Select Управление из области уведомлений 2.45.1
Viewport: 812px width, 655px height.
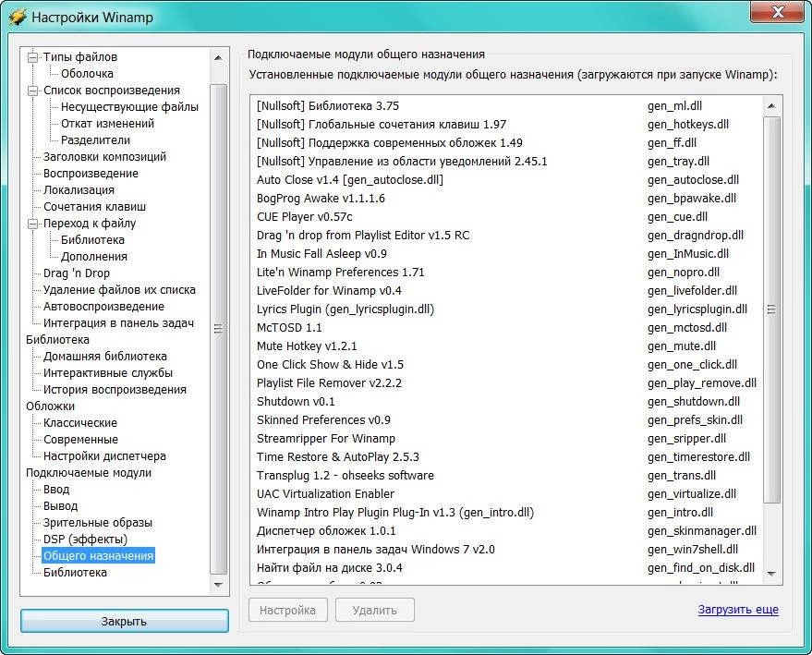point(506,161)
